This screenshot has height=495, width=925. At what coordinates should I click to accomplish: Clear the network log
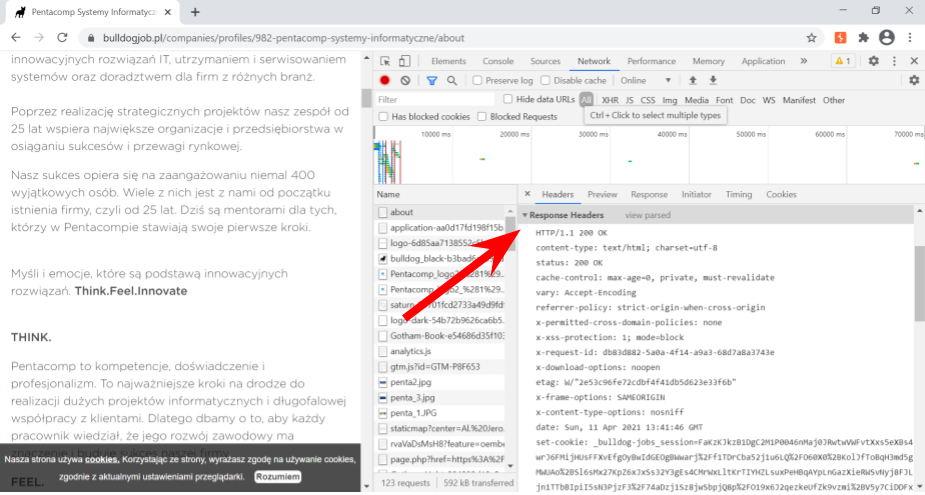[x=405, y=80]
